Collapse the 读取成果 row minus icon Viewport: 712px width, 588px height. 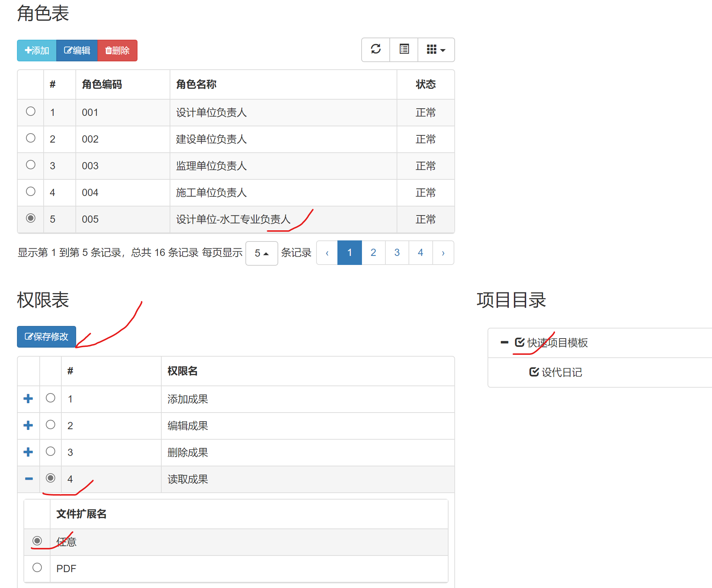29,479
